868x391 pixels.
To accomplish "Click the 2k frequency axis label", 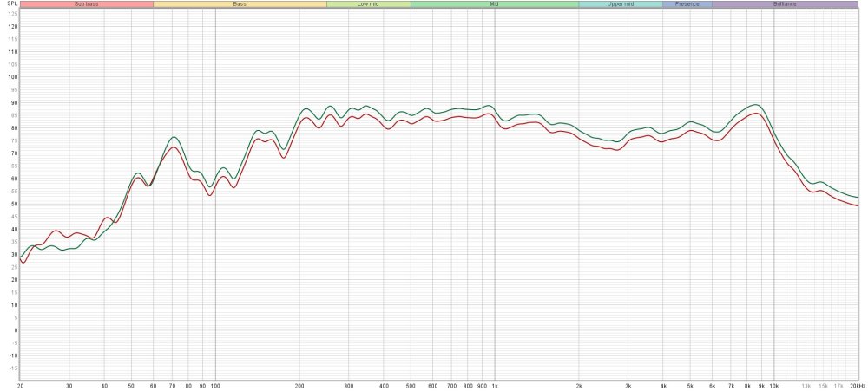I will [x=579, y=385].
